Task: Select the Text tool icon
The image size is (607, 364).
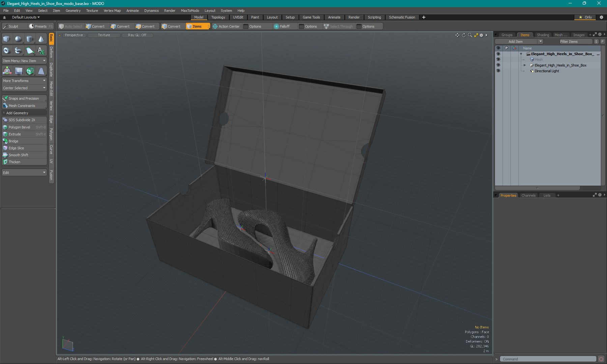Action: pos(41,51)
